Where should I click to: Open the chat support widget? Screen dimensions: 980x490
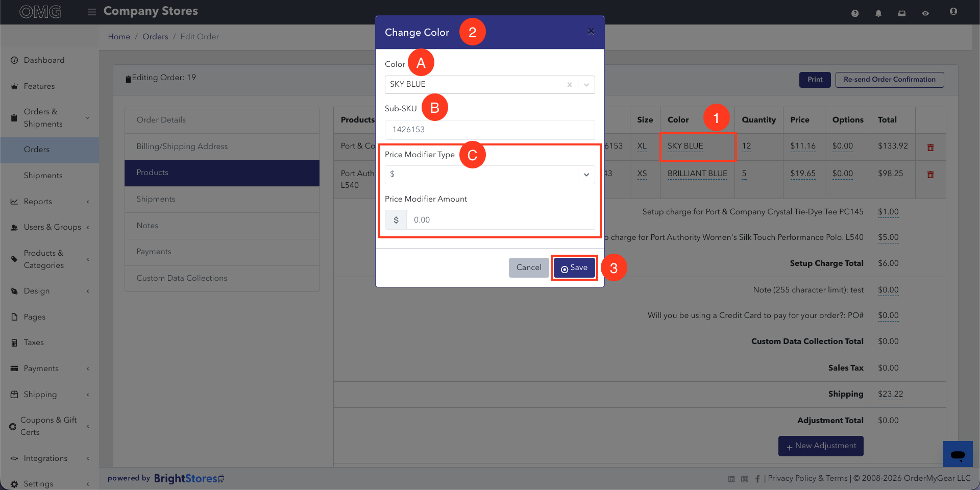tap(958, 454)
